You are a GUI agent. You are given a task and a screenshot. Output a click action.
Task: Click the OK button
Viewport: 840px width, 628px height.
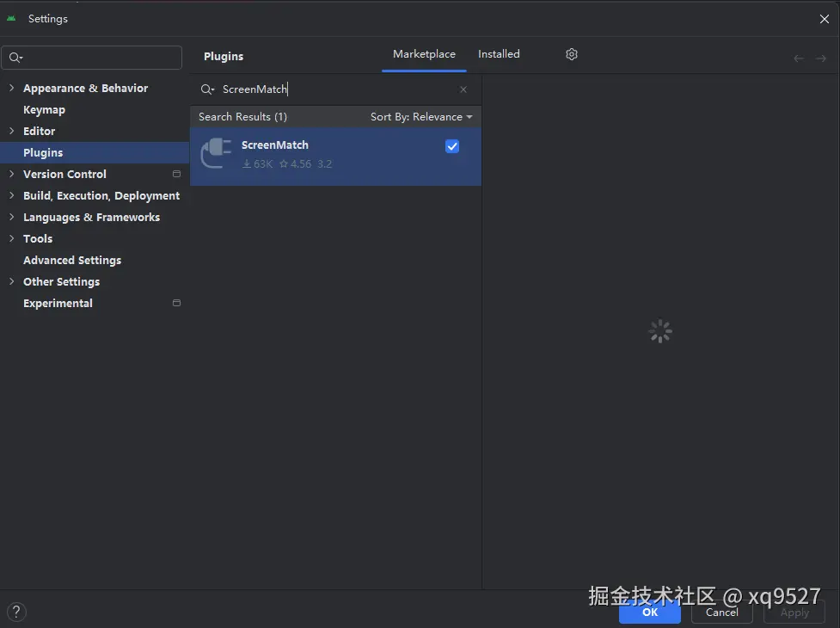coord(650,613)
